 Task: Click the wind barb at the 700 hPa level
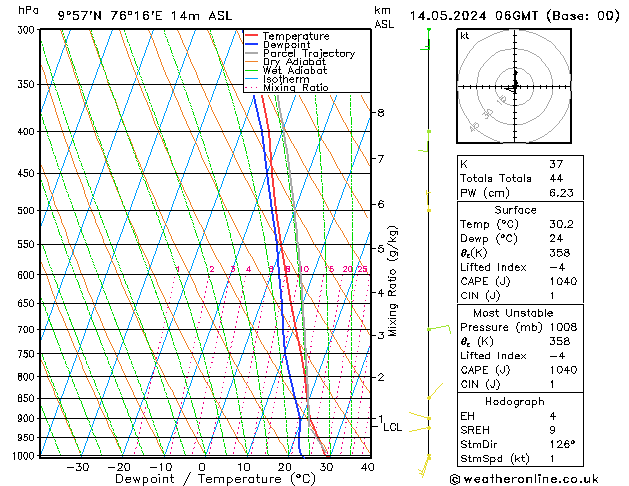tap(439, 329)
